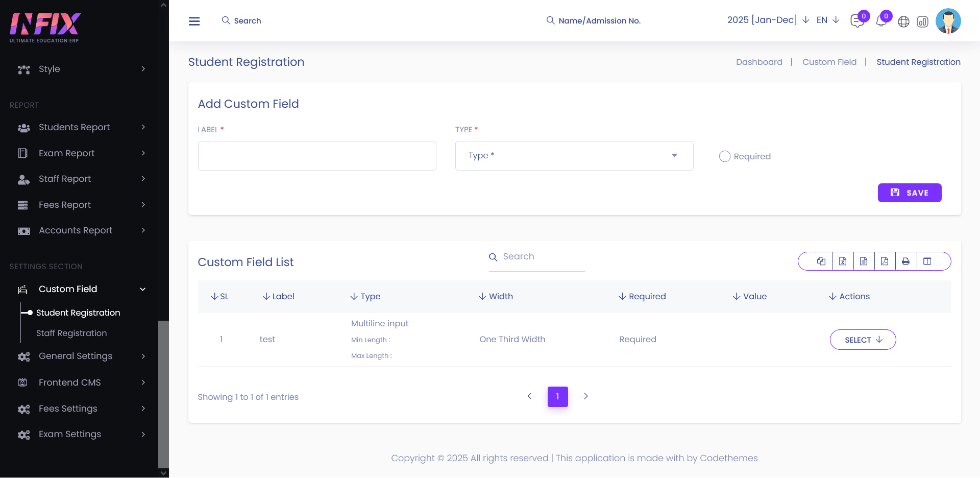The width and height of the screenshot is (980, 478).
Task: Click the Exam Settings gears icon
Action: point(23,435)
